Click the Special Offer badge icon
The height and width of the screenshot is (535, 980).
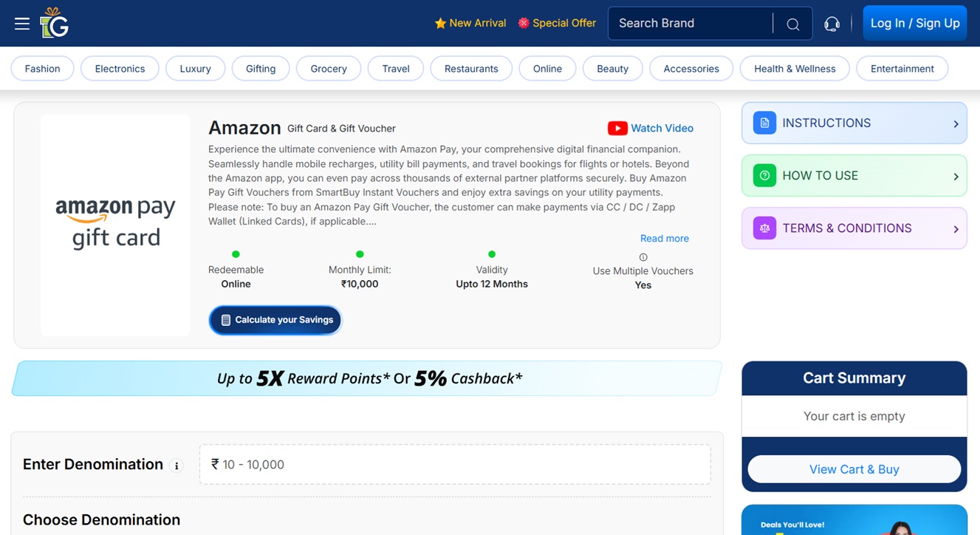click(524, 24)
